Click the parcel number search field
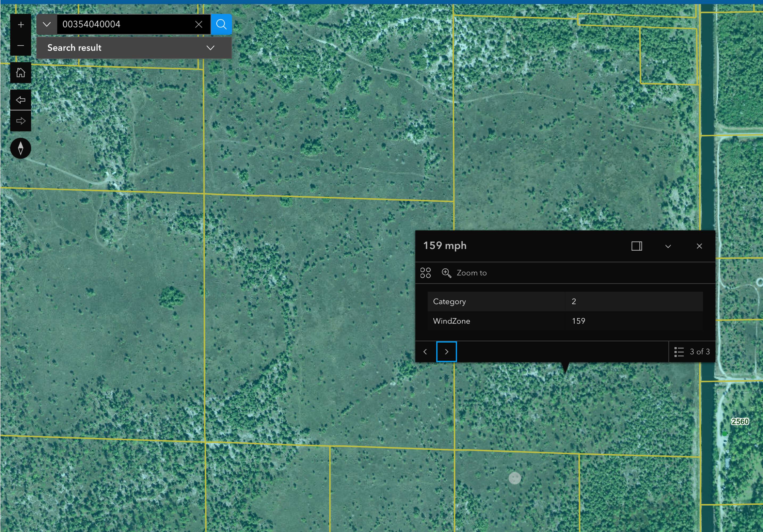 pos(126,24)
